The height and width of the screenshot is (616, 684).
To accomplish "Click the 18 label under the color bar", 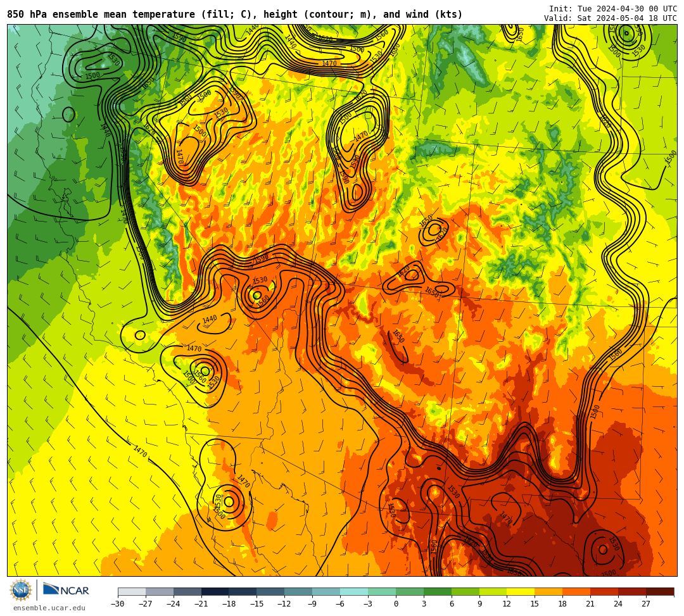I will point(563,604).
